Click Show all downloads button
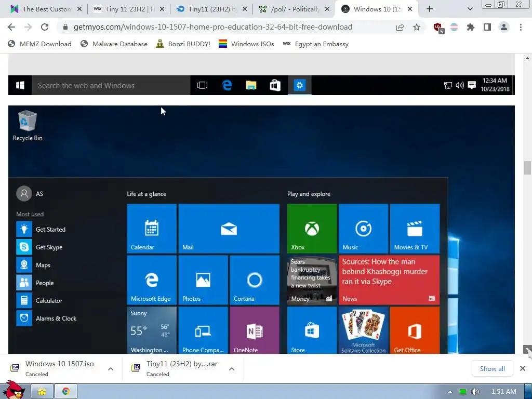Image resolution: width=532 pixels, height=399 pixels. 493,368
